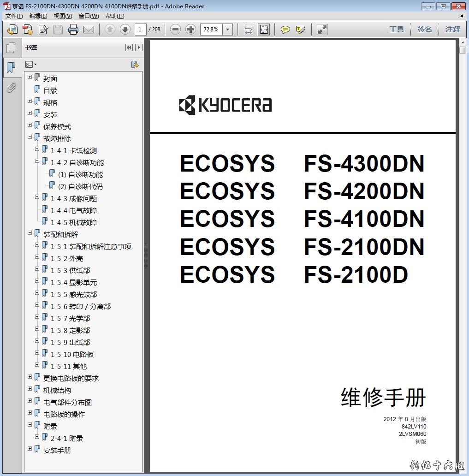Open the bookmark options dropdown menu

coord(31,65)
